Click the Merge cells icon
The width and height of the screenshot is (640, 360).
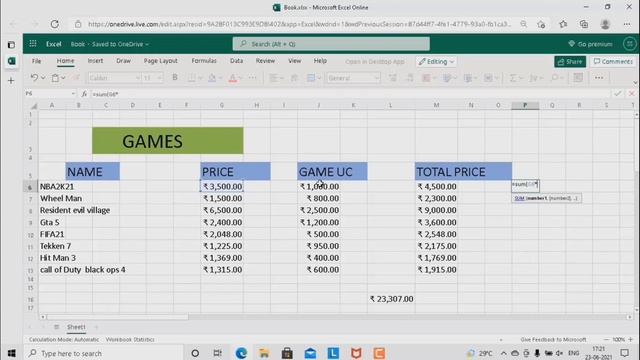pos(311,78)
